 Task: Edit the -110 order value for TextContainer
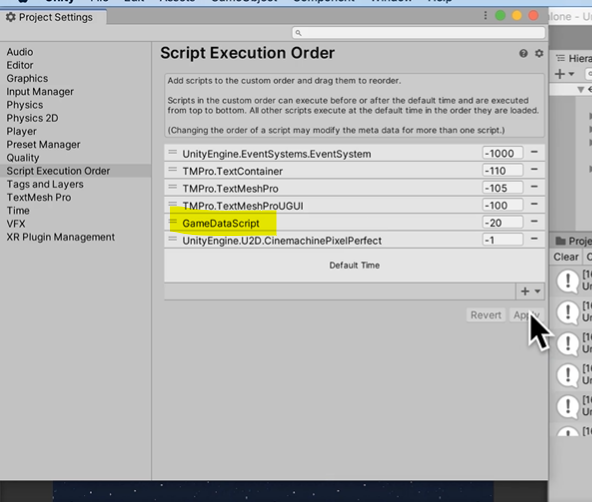(503, 171)
